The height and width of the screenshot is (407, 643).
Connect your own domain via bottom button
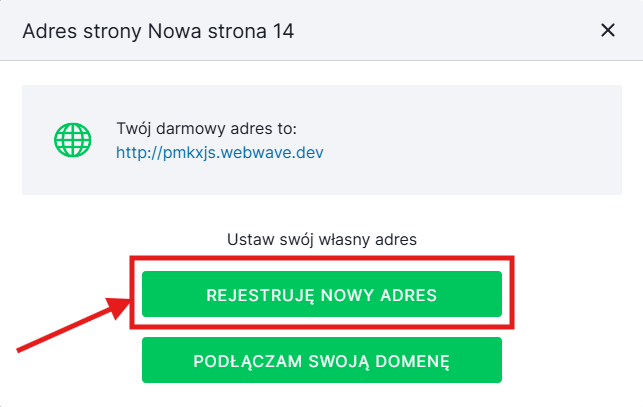[x=321, y=360]
